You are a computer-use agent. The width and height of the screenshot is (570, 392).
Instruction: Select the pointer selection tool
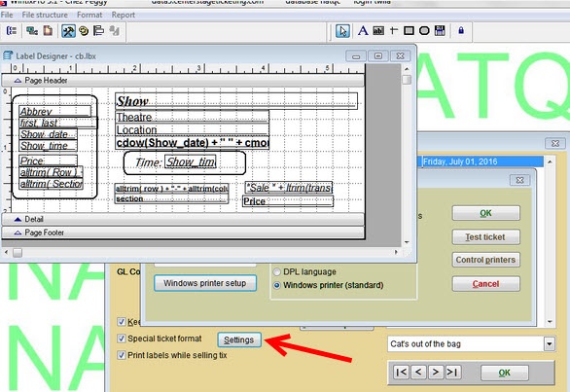point(342,31)
